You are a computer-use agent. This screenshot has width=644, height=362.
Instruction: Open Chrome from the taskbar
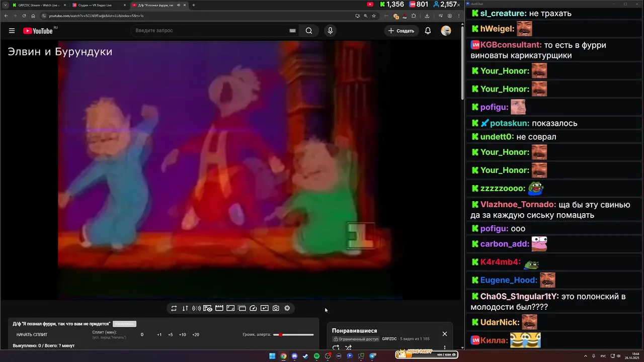point(283,356)
